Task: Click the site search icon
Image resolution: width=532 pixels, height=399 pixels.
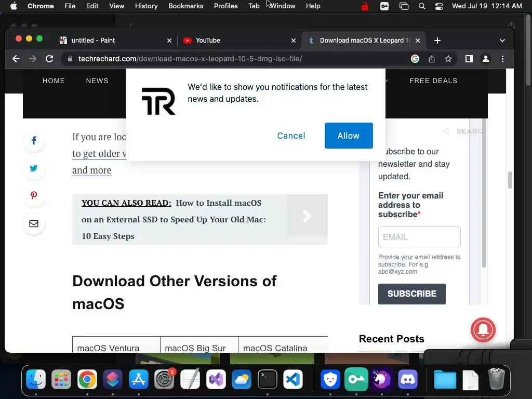Action: pyautogui.click(x=446, y=131)
